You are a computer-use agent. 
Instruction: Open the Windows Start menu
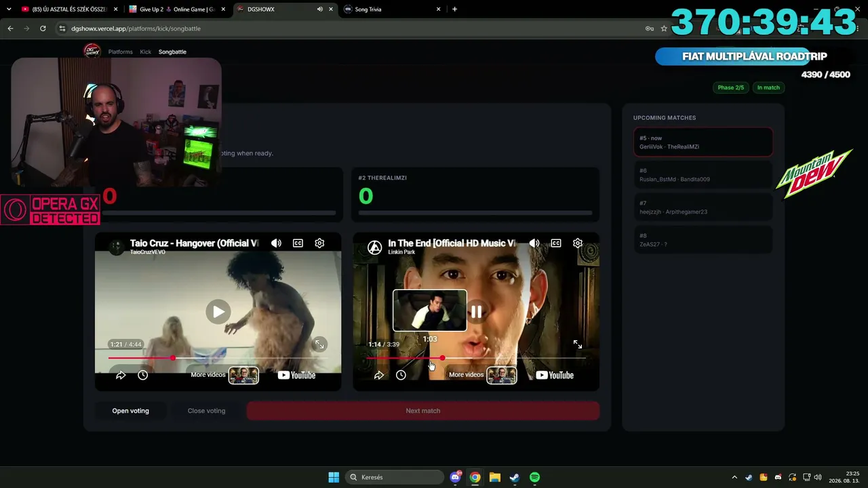coord(334,477)
